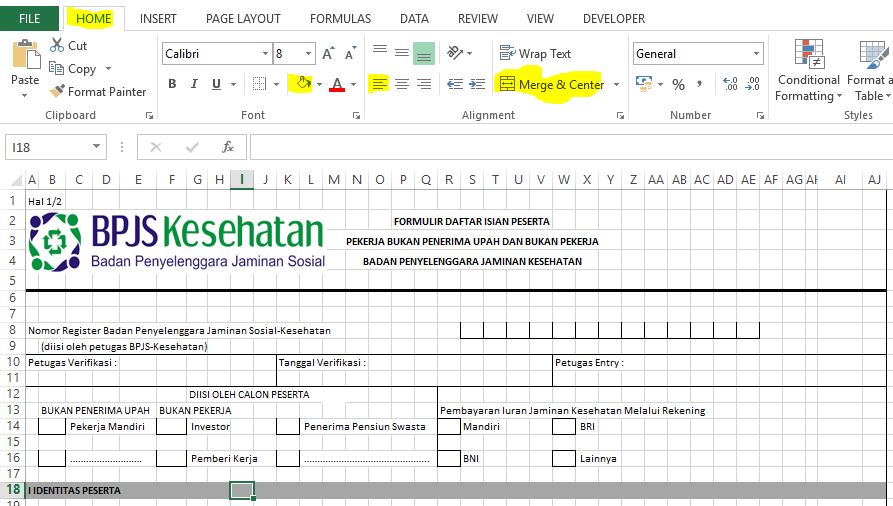893x506 pixels.
Task: Click the Insert Function fx icon
Action: (228, 147)
